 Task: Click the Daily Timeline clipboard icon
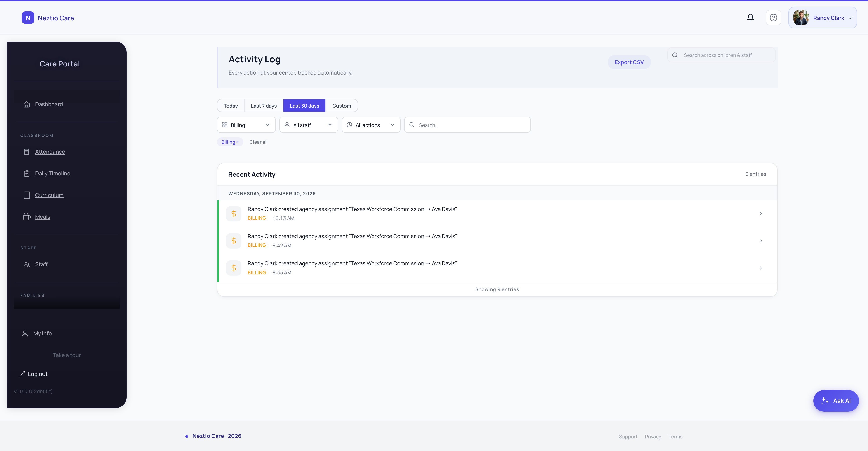coord(27,174)
